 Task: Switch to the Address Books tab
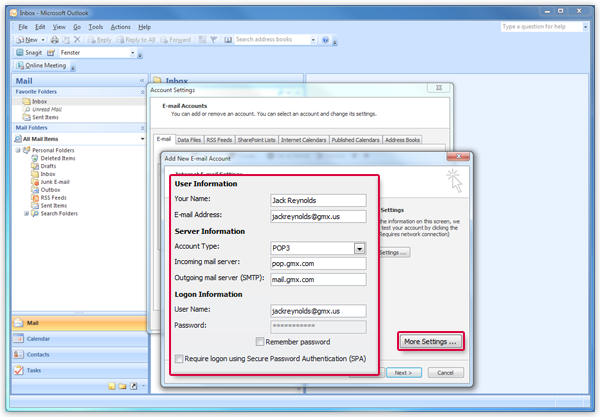(402, 140)
